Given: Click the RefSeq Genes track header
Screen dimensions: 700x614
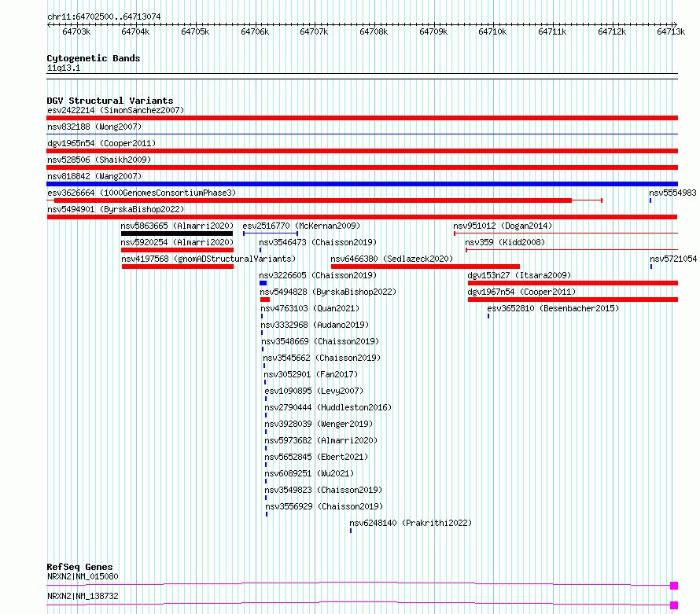Looking at the screenshot, I should (x=80, y=567).
